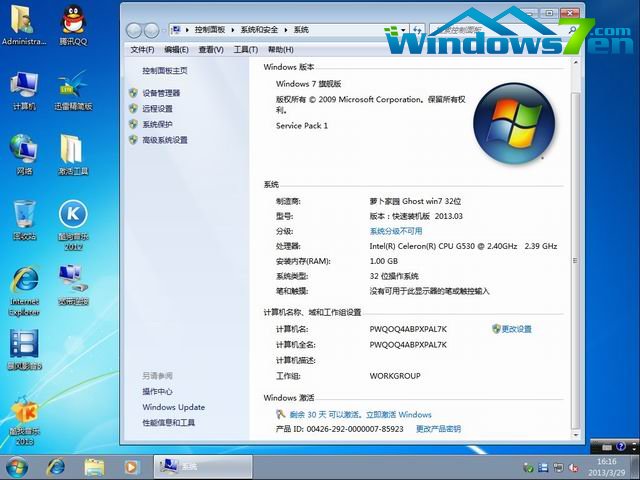Click the shield icon beside 远程设置

[133, 109]
